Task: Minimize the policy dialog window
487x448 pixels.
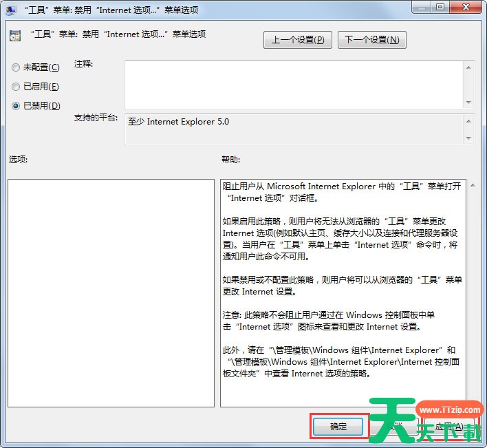Action: click(x=422, y=7)
